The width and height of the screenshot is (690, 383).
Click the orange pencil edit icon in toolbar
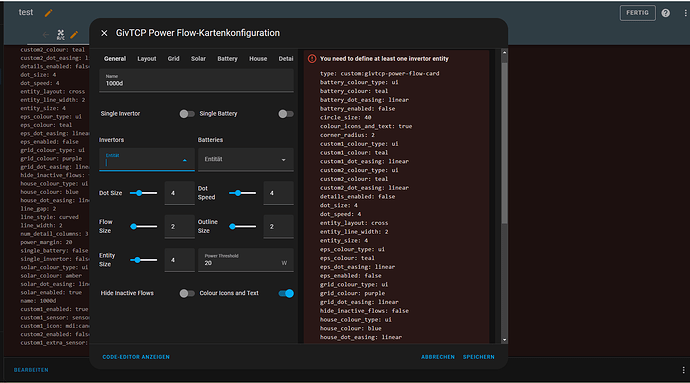74,34
